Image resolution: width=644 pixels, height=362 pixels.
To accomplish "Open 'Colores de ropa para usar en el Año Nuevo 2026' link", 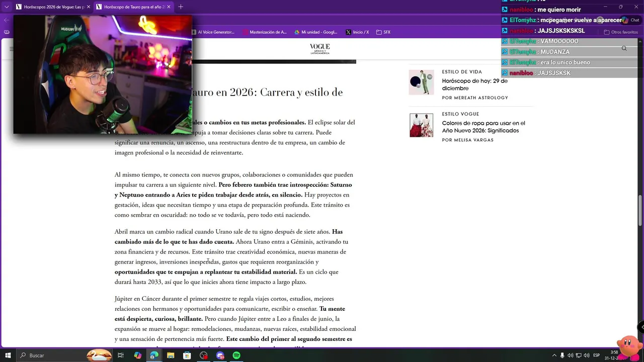I will (484, 127).
